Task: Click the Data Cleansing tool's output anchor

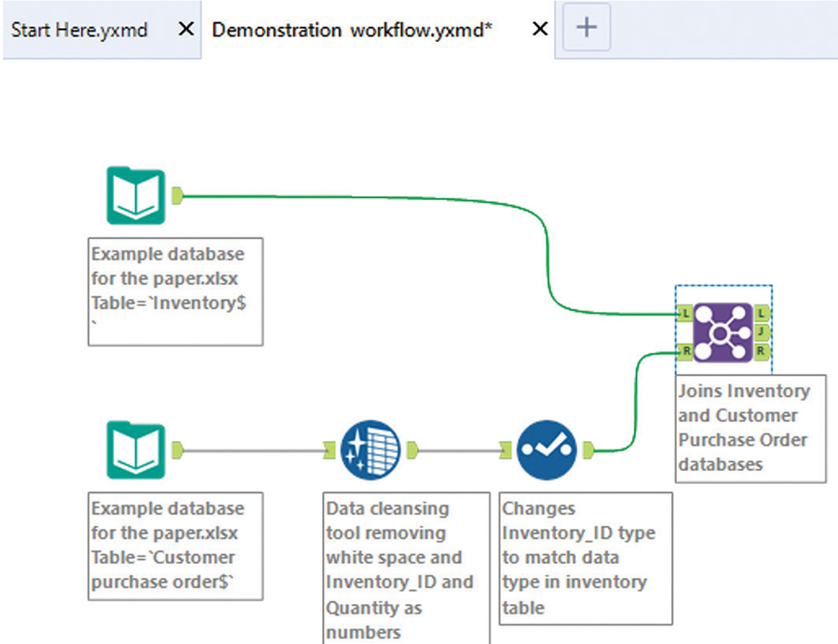Action: [412, 451]
